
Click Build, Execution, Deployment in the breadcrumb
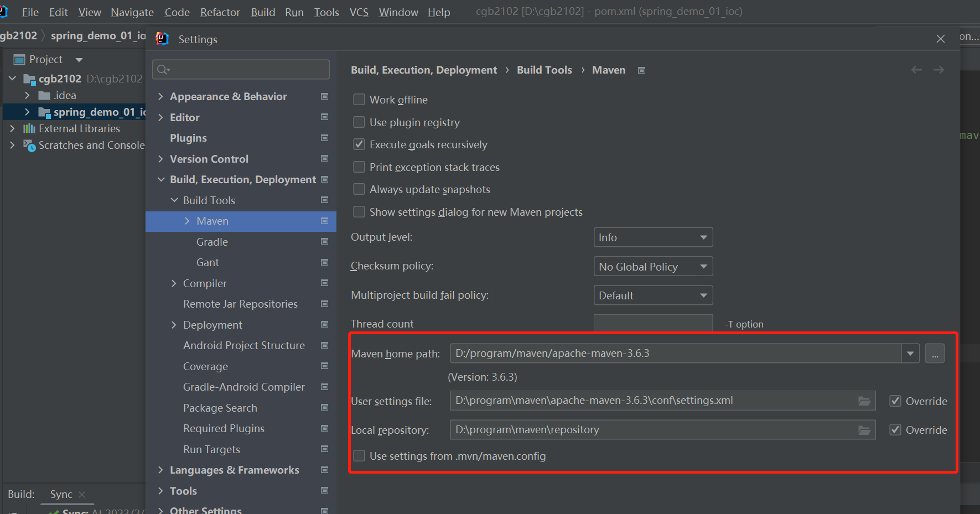pyautogui.click(x=424, y=70)
